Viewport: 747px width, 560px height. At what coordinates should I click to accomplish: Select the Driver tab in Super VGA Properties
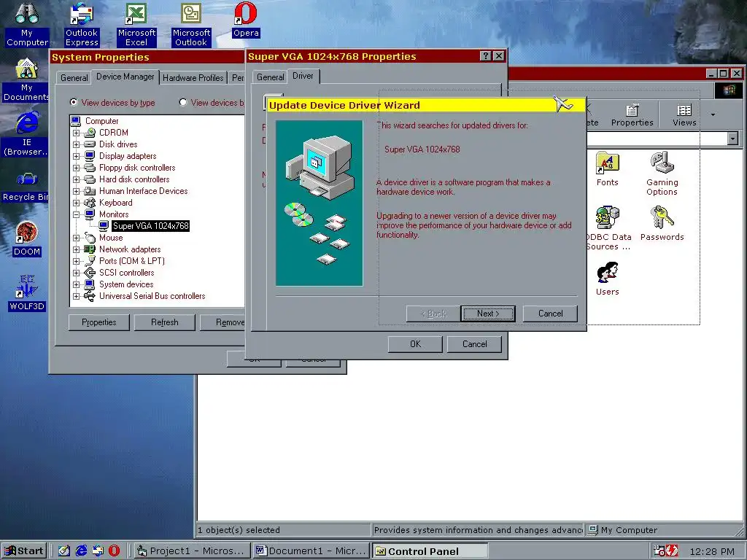303,76
